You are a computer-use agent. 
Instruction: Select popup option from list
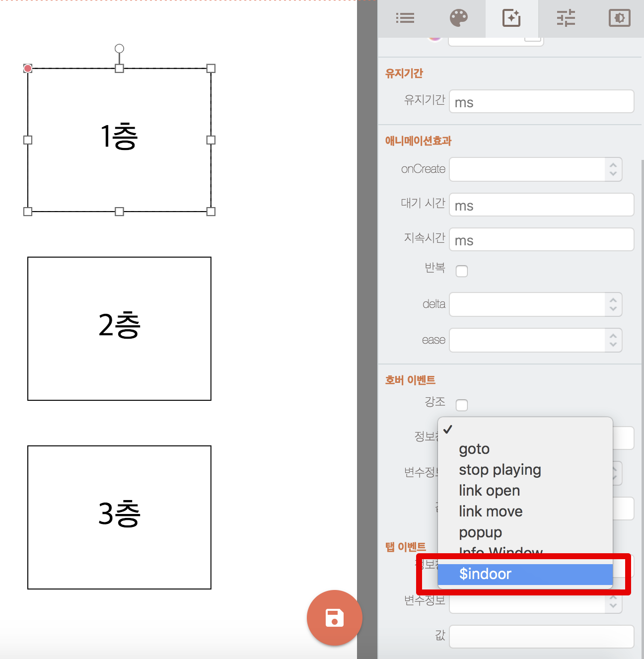[525, 532]
